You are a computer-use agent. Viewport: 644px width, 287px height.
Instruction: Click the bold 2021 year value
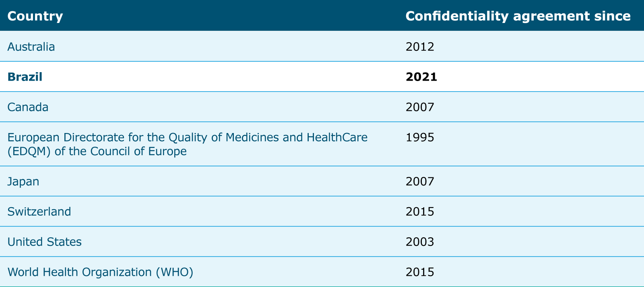pos(421,77)
